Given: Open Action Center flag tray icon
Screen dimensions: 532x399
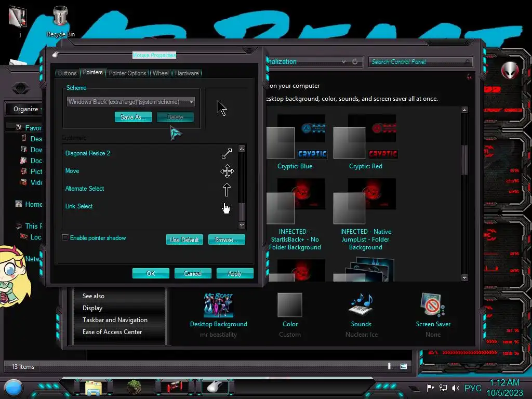Looking at the screenshot, I should point(430,388).
